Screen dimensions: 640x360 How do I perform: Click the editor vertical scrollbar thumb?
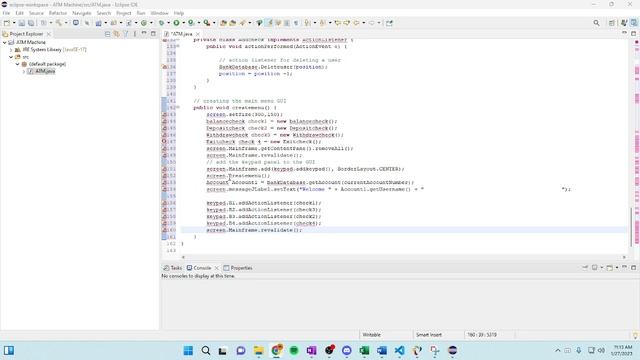click(x=631, y=227)
